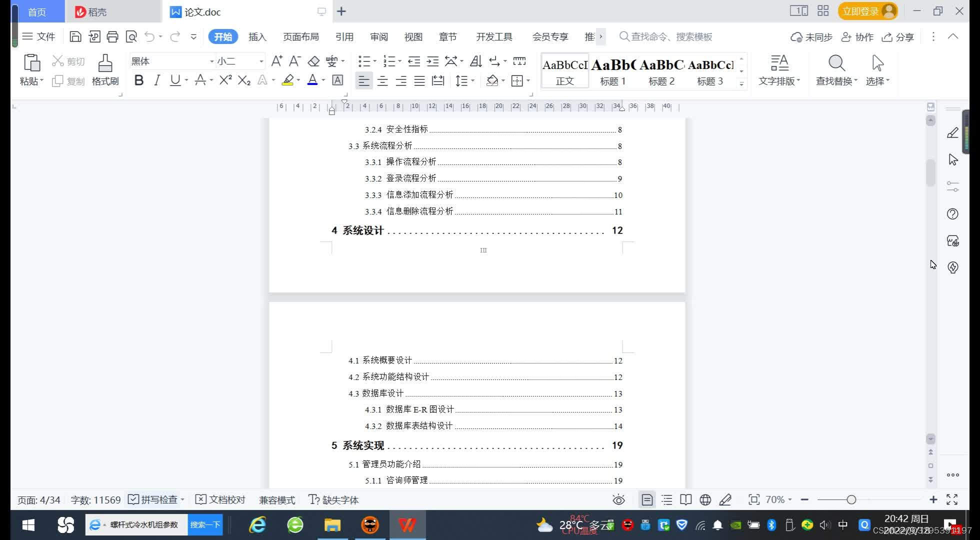Align text left
The height and width of the screenshot is (540, 980).
pos(364,80)
